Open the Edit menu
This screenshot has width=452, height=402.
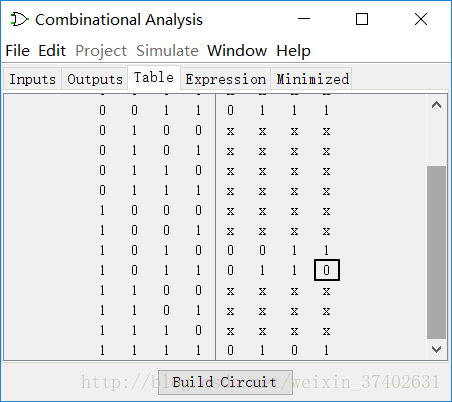pyautogui.click(x=52, y=51)
